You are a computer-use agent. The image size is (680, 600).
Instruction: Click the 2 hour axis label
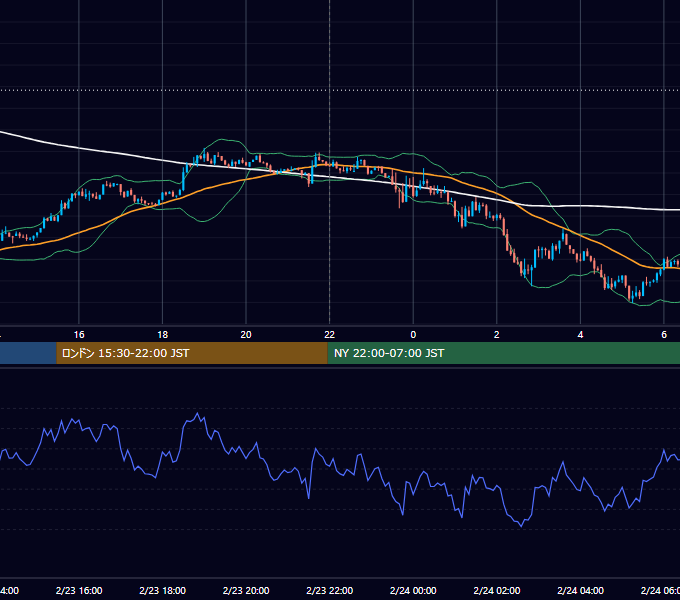(x=497, y=335)
